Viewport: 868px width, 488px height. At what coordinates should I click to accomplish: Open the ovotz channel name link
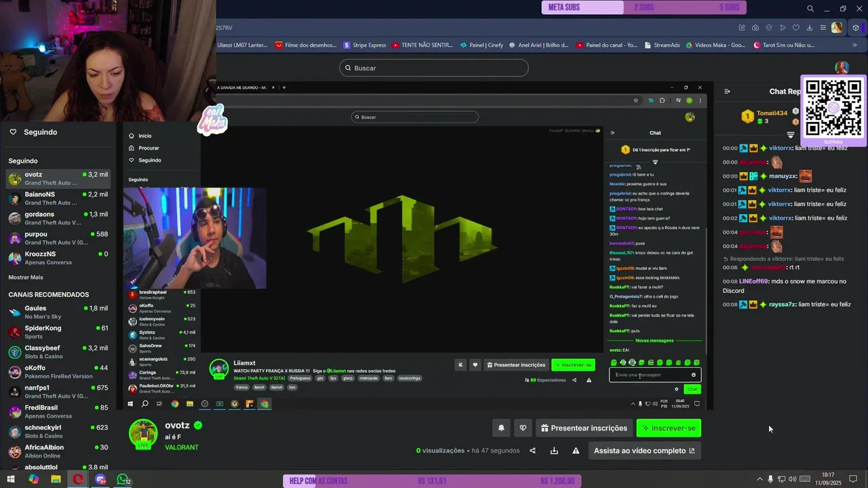[178, 426]
